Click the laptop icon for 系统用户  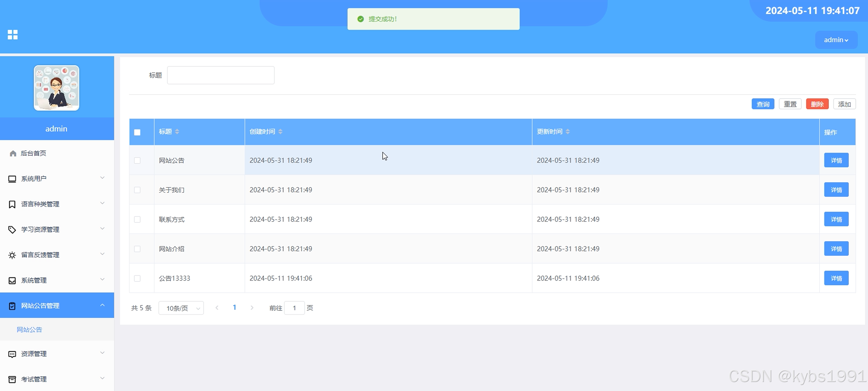tap(12, 179)
